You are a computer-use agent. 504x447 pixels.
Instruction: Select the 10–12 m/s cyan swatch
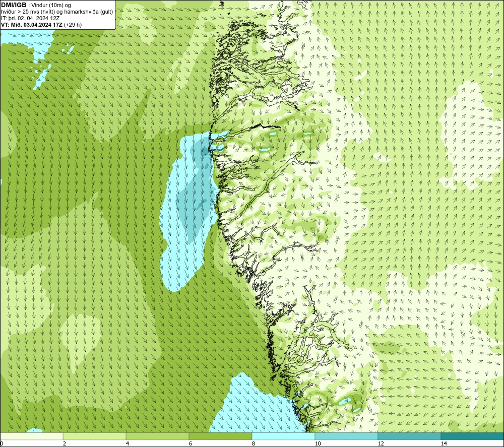tap(347, 436)
